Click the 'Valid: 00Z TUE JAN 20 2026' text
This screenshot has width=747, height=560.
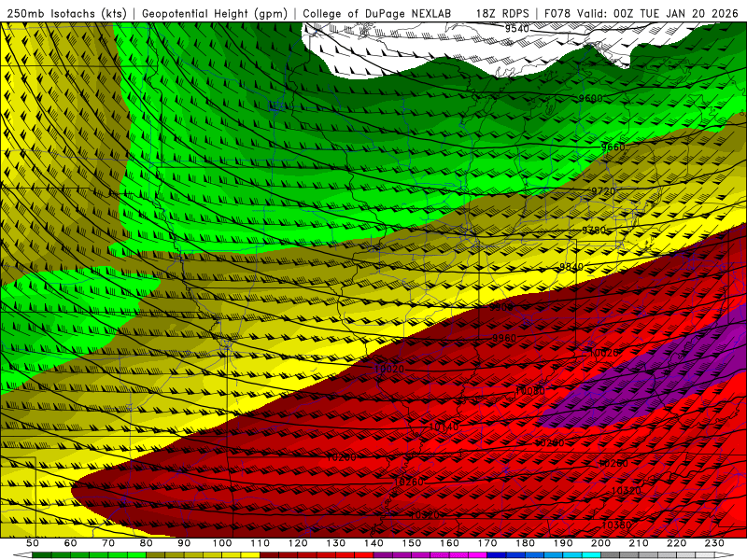click(x=657, y=13)
